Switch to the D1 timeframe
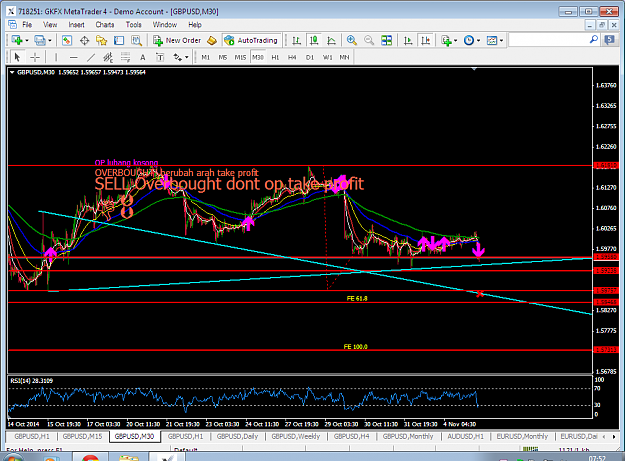 (310, 57)
